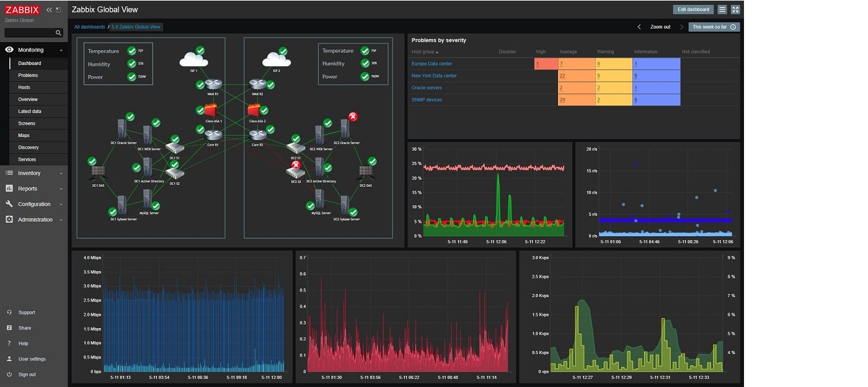This screenshot has height=387, width=868.
Task: Open Services in the sidebar
Action: point(38,159)
